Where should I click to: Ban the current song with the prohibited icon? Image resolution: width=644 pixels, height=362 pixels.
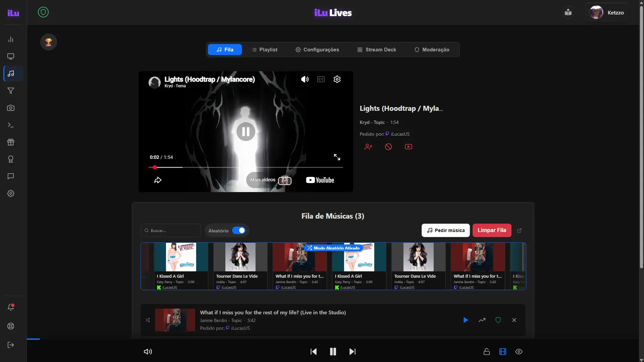388,147
